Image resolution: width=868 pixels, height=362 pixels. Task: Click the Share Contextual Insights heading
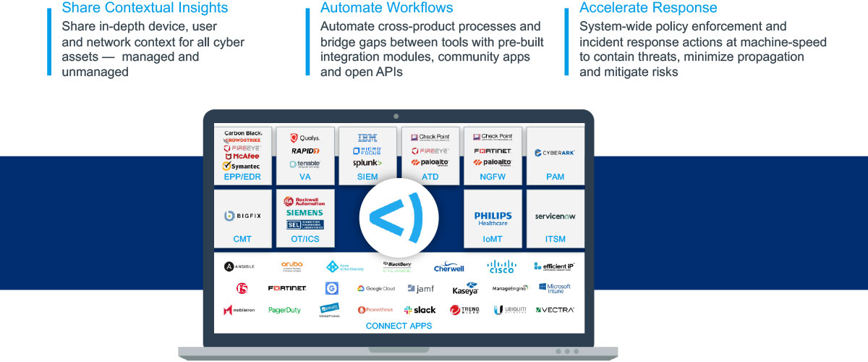click(145, 8)
